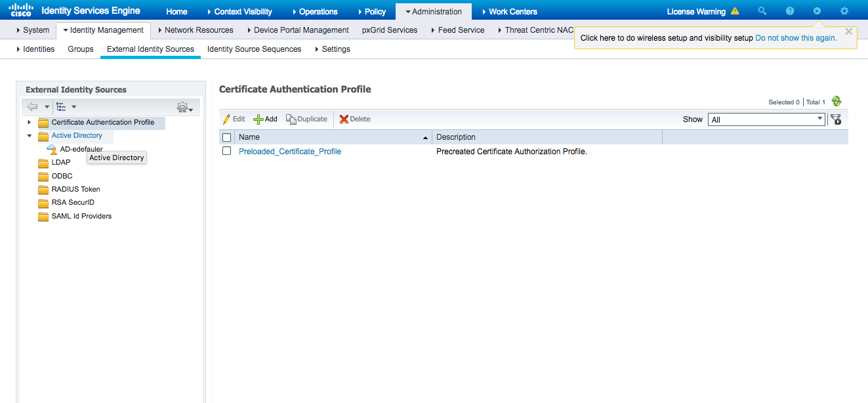Click the AD-edefauler join point icon

(52, 149)
